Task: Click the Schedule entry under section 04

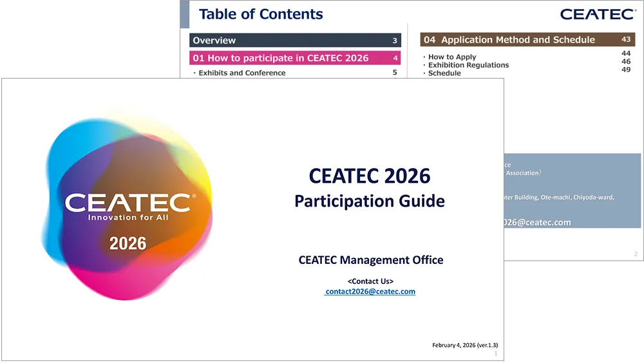Action: [444, 73]
